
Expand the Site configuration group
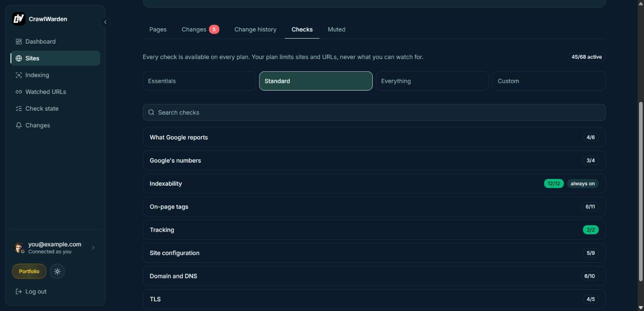[x=374, y=253]
